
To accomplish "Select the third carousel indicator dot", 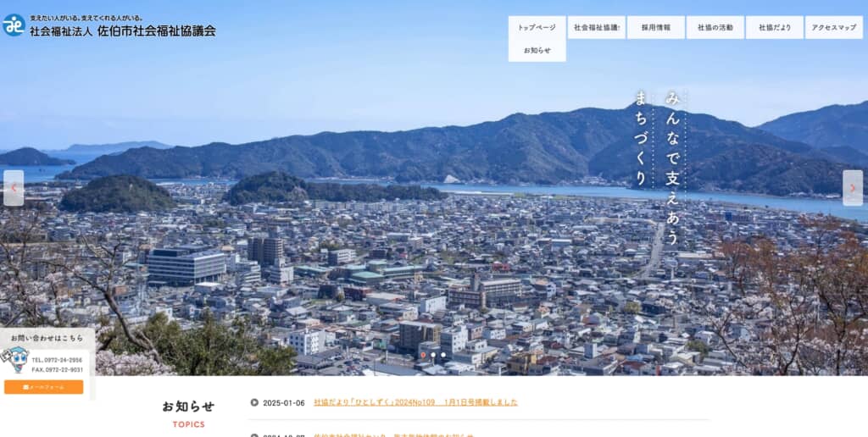I will coord(443,355).
